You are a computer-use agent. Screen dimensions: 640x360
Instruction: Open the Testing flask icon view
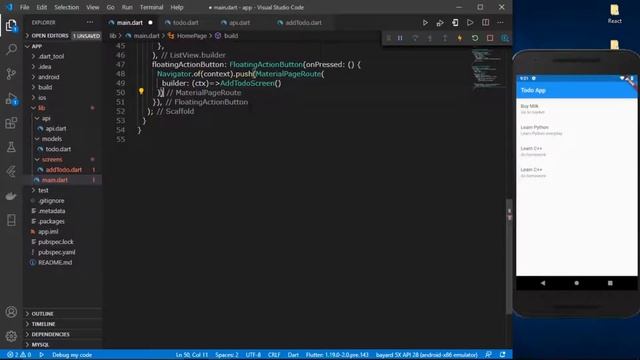[11, 147]
